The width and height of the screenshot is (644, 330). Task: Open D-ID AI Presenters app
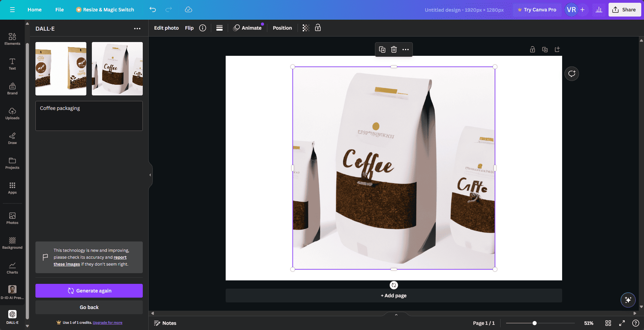tap(12, 292)
